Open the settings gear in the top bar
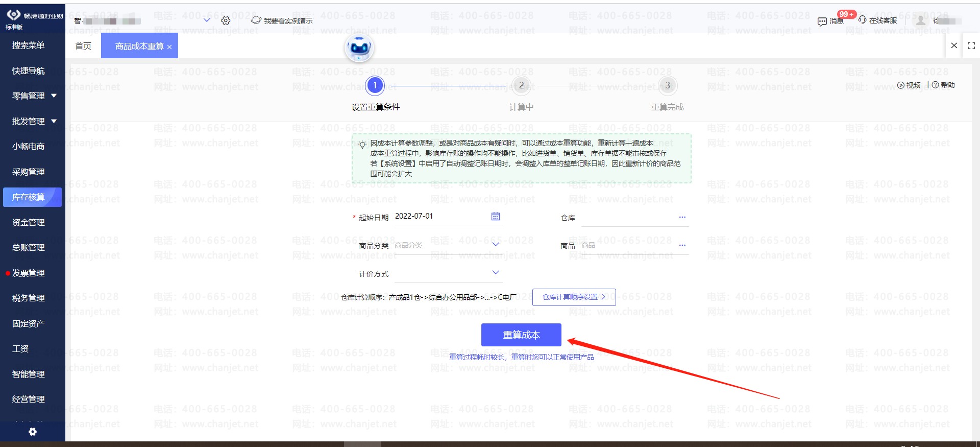The image size is (980, 447). coord(226,20)
